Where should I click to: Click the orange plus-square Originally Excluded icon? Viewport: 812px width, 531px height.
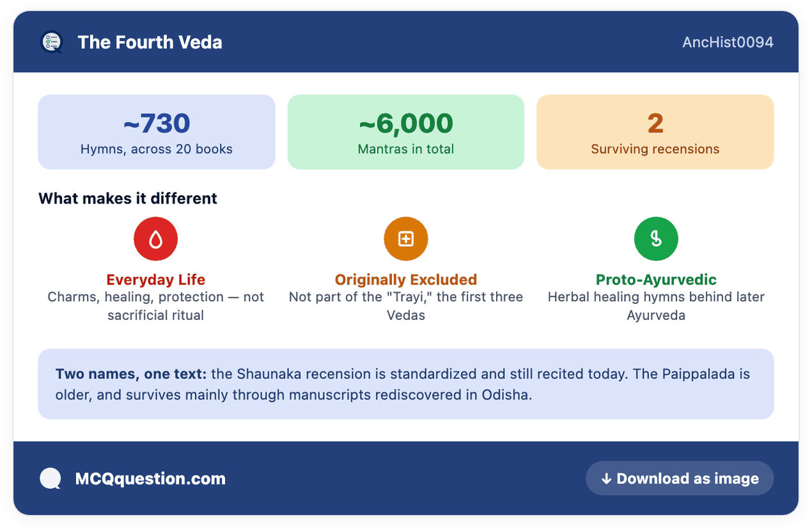click(406, 239)
